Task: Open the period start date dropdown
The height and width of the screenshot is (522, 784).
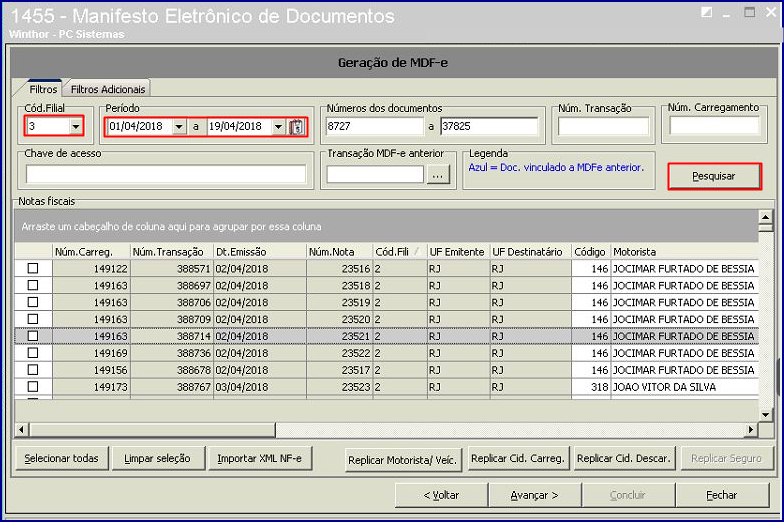Action: pyautogui.click(x=179, y=126)
